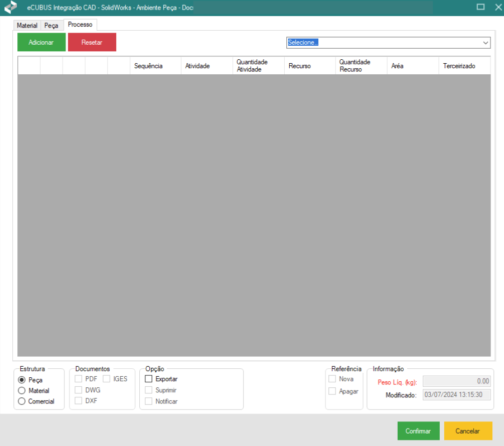
Task: Click the Sequência column header
Action: pos(148,66)
